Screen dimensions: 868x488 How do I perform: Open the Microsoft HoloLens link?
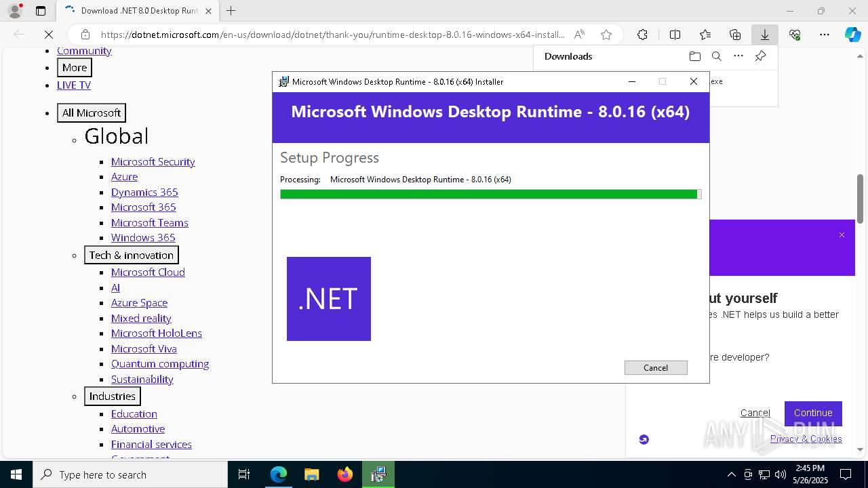157,333
